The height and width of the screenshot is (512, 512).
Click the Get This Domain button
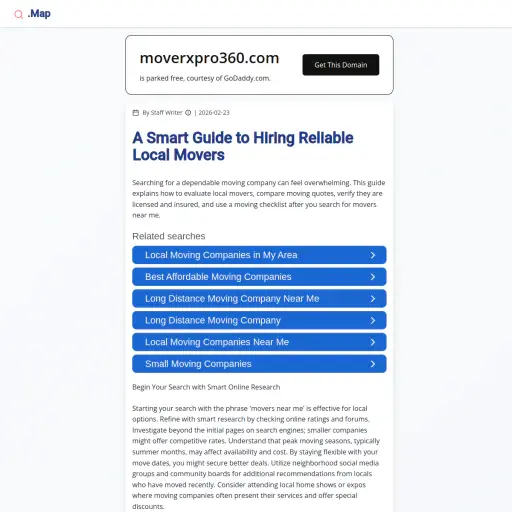(341, 65)
